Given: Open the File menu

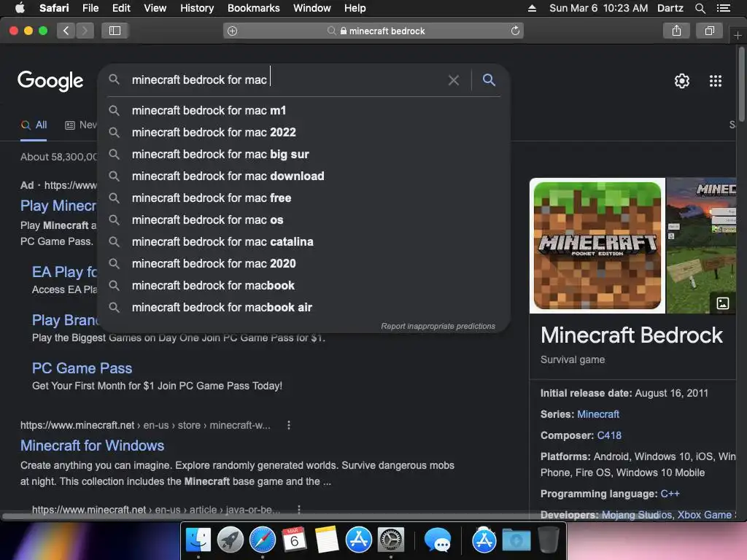Looking at the screenshot, I should [x=90, y=8].
